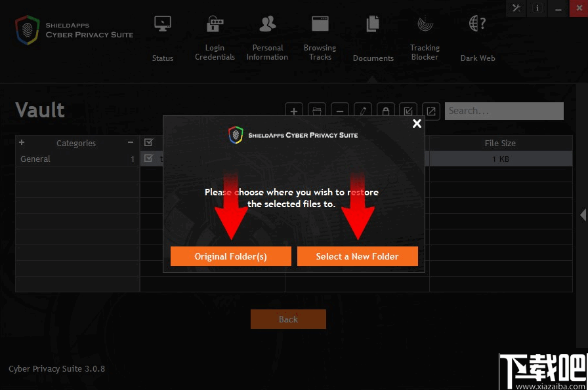Click the import arrow icon

(408, 111)
